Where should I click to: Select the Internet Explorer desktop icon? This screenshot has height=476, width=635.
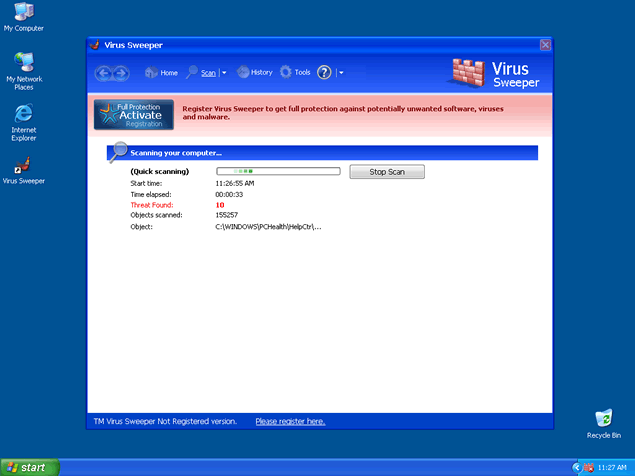click(23, 118)
